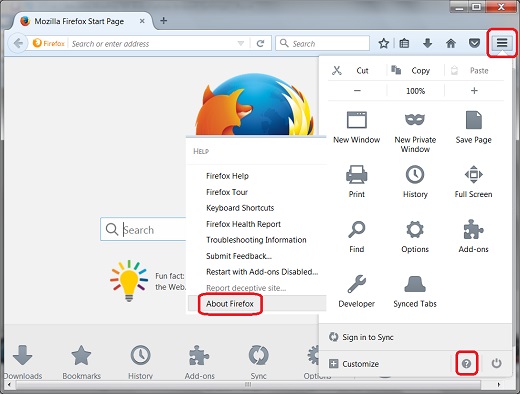Open a new tab with plus button
This screenshot has height=394, width=520.
coord(163,21)
